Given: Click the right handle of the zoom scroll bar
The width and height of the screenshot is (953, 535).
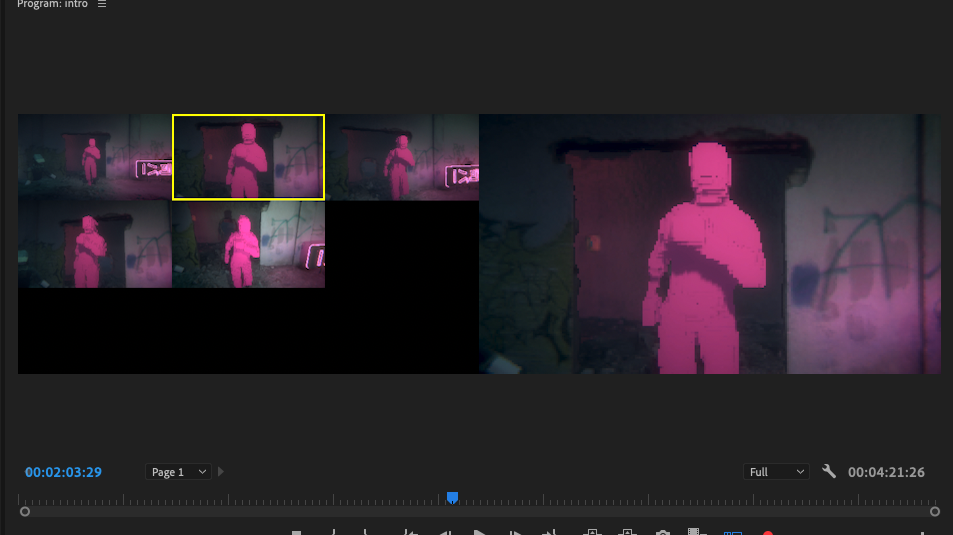Looking at the screenshot, I should point(935,511).
